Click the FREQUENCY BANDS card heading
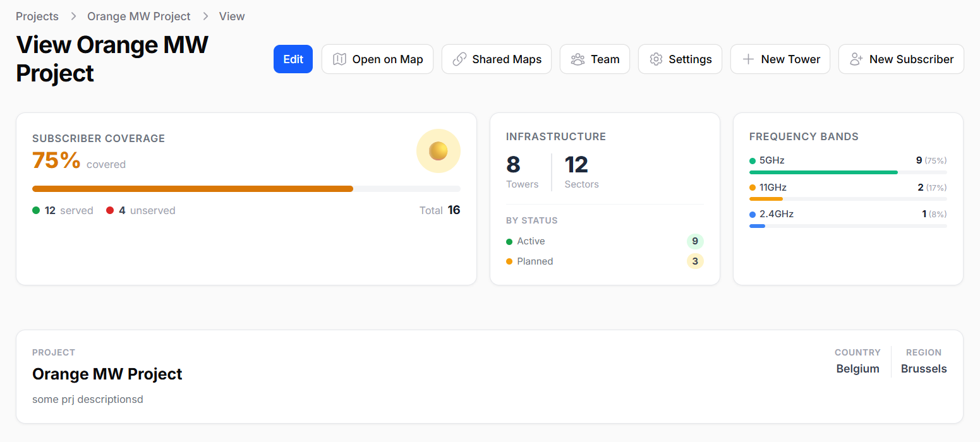 pyautogui.click(x=804, y=136)
